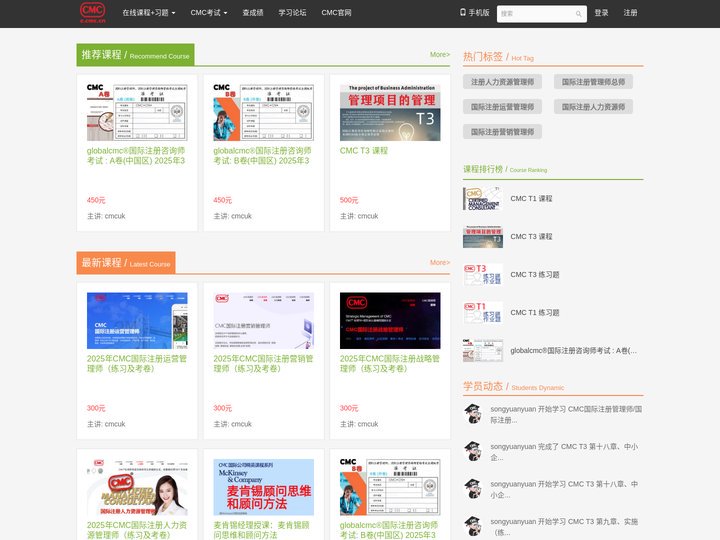Select the 注册人力资源管理师 hot tag
This screenshot has height=540, width=720.
502,82
